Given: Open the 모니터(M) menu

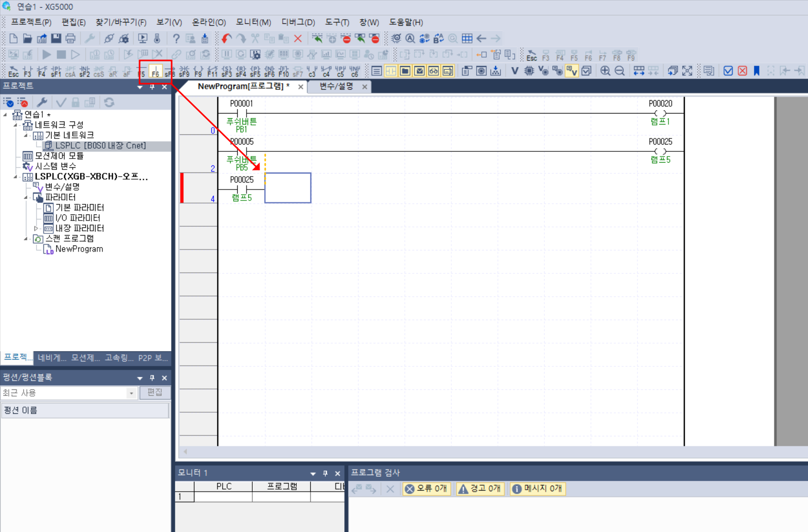Looking at the screenshot, I should click(x=253, y=22).
